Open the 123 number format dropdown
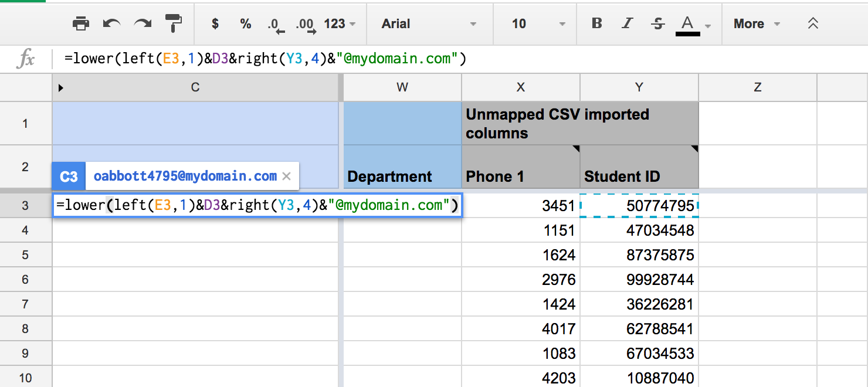 click(340, 24)
